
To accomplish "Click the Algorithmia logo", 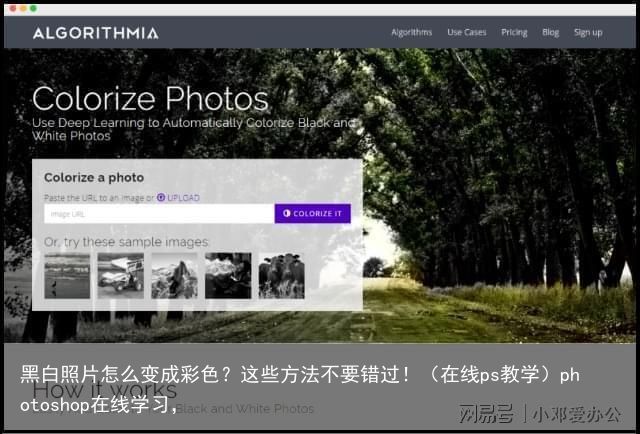I will [x=96, y=33].
